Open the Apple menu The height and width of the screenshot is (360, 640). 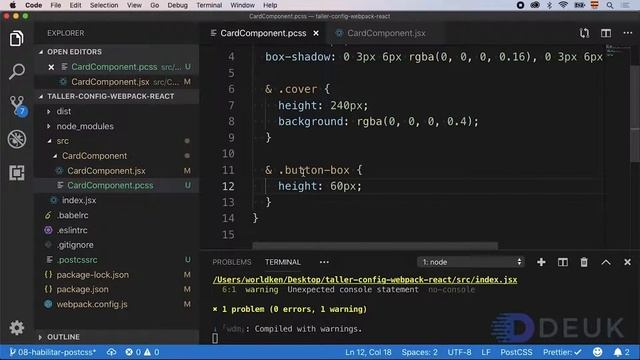click(x=13, y=5)
